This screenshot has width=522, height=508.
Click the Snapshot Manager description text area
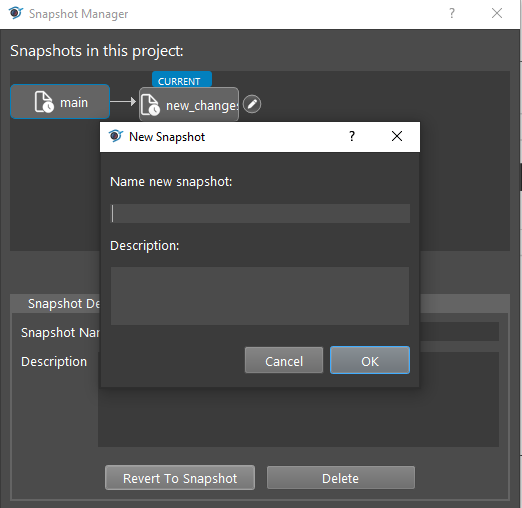pos(298,399)
